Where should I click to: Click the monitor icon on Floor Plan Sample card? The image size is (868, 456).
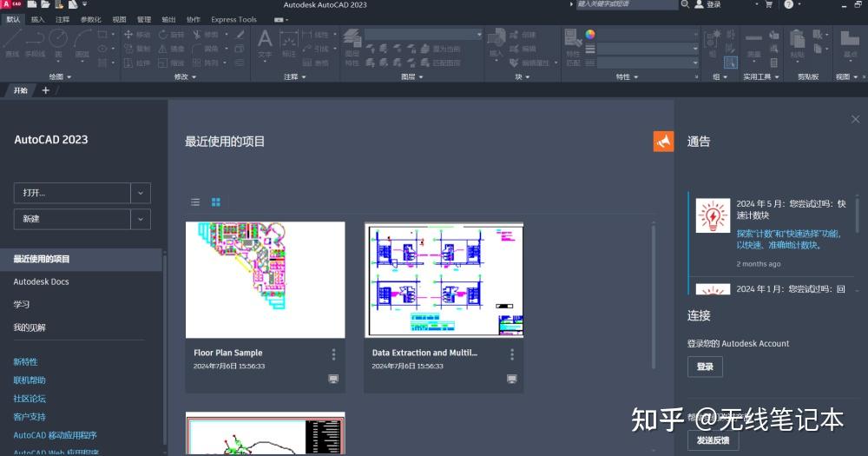[333, 379]
